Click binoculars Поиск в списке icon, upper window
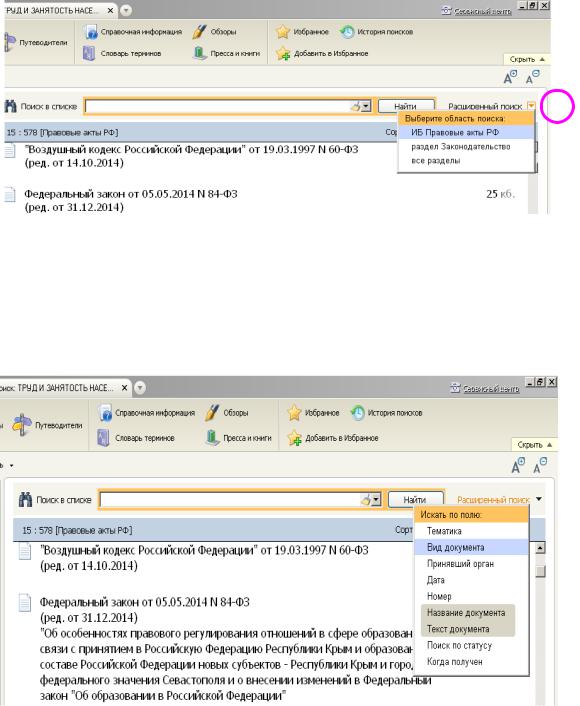The image size is (580, 706). coord(10,107)
